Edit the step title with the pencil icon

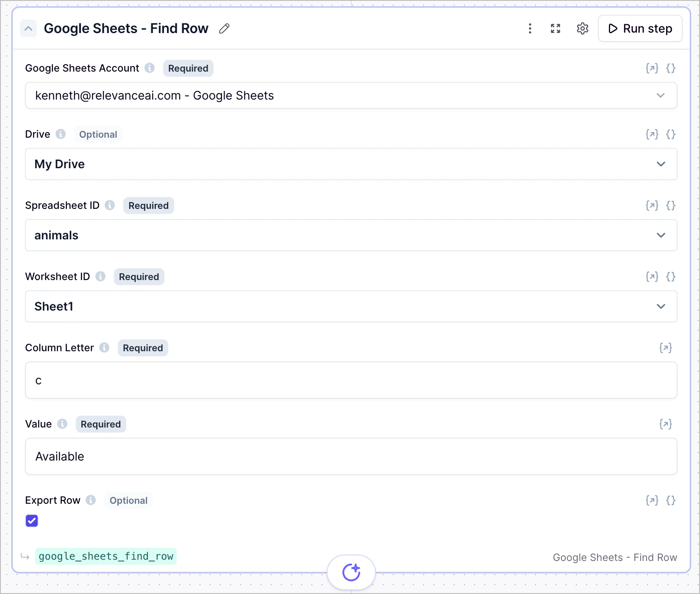point(224,28)
